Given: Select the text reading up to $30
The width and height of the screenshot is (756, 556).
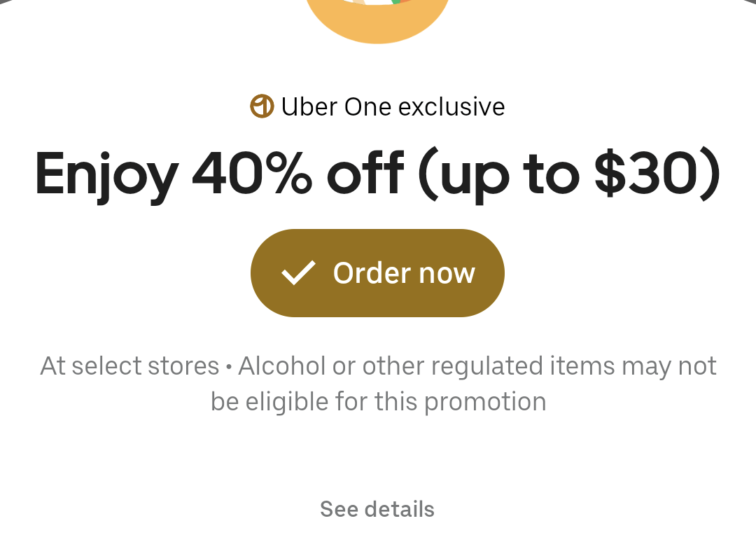Looking at the screenshot, I should click(x=574, y=174).
